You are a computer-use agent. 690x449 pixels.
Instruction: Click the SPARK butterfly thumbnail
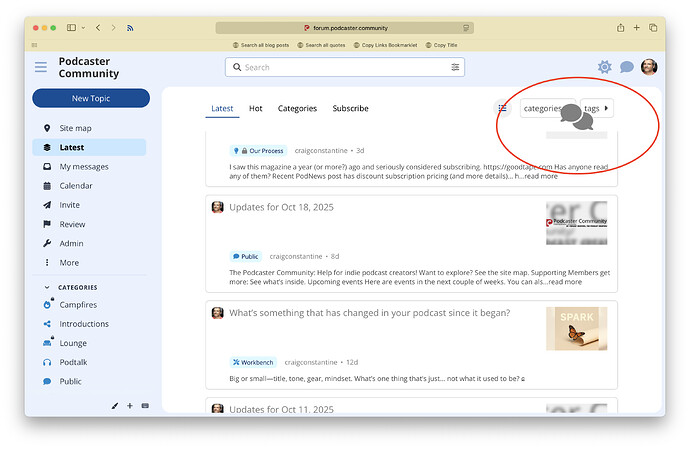click(576, 328)
